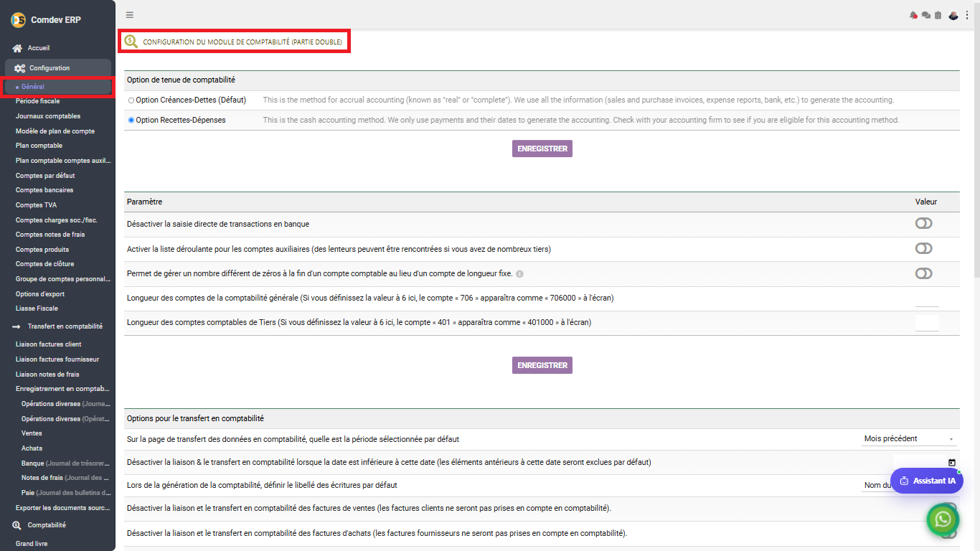Screen dimensions: 980x551
Task: Open the chat messages icon
Action: point(925,15)
